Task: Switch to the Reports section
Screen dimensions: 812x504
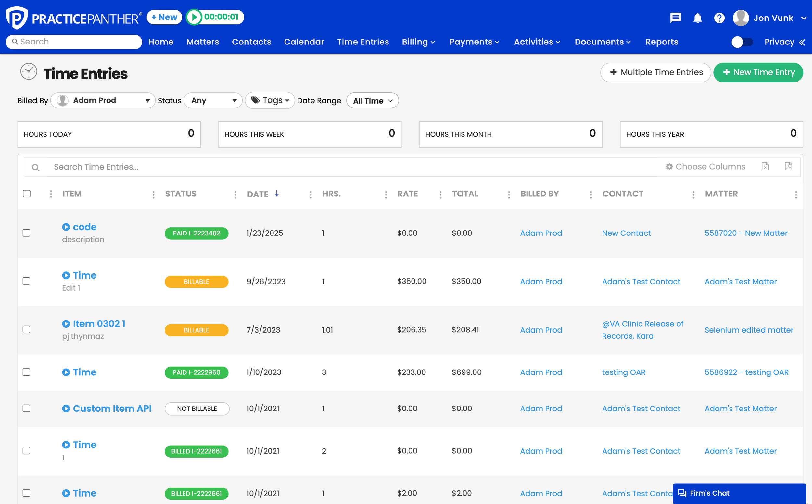Action: [x=662, y=42]
